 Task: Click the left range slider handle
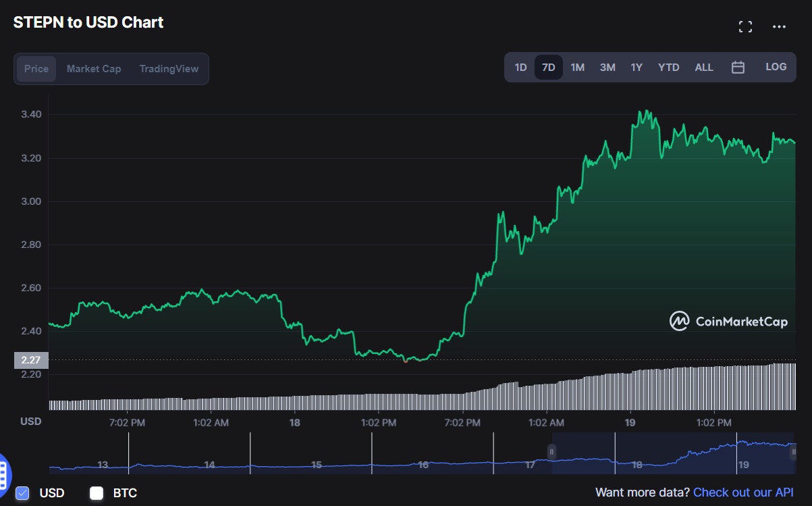pyautogui.click(x=551, y=452)
